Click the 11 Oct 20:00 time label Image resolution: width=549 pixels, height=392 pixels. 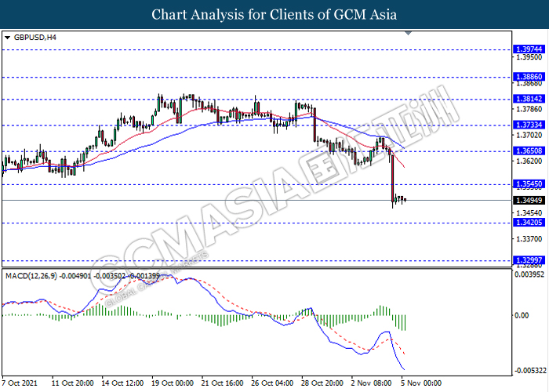[x=72, y=383]
